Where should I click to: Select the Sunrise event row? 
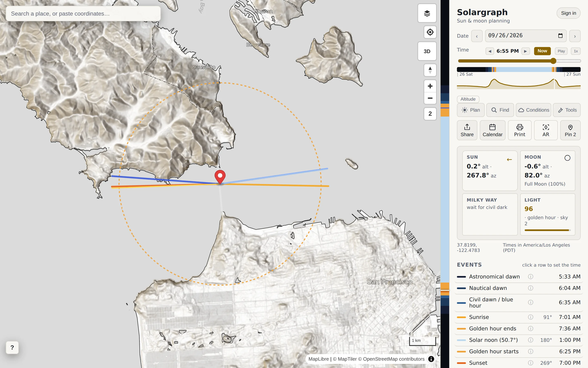(519, 317)
